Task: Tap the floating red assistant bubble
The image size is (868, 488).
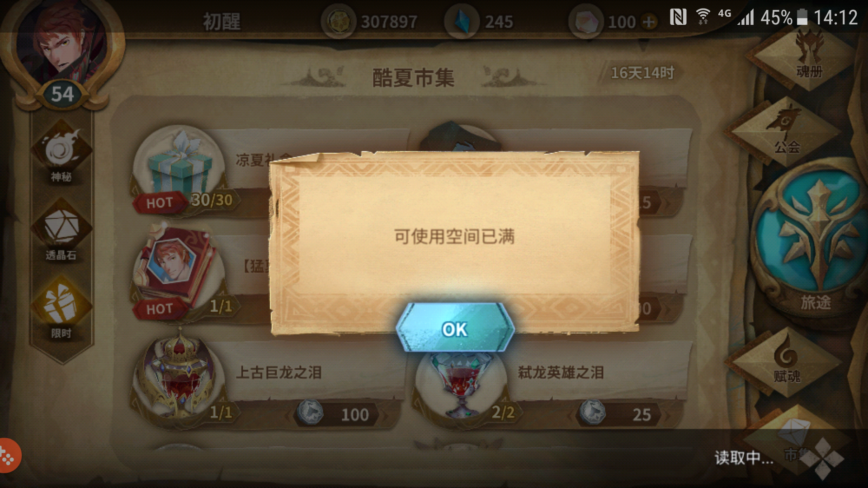Action: pos(9,455)
